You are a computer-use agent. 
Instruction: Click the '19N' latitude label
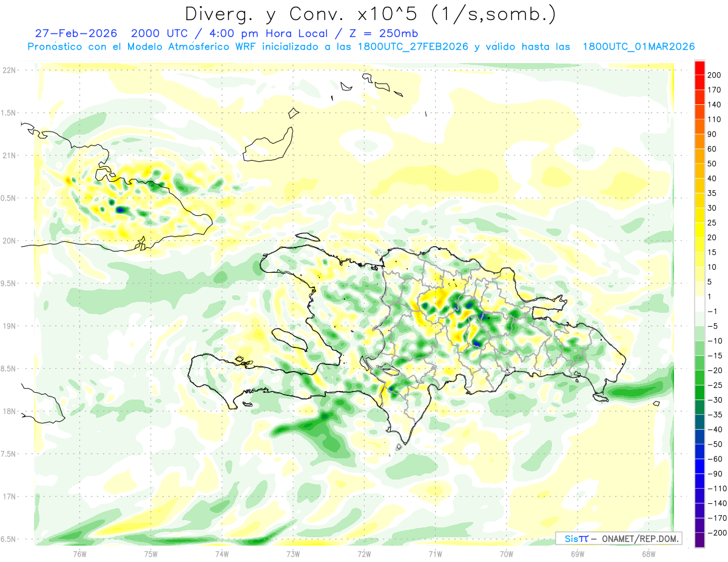[10, 326]
